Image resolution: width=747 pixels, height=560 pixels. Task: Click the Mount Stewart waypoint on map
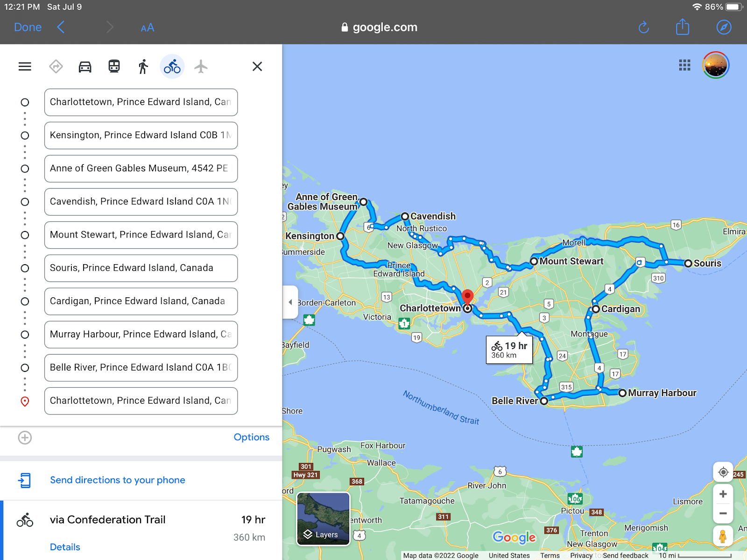coord(534,261)
